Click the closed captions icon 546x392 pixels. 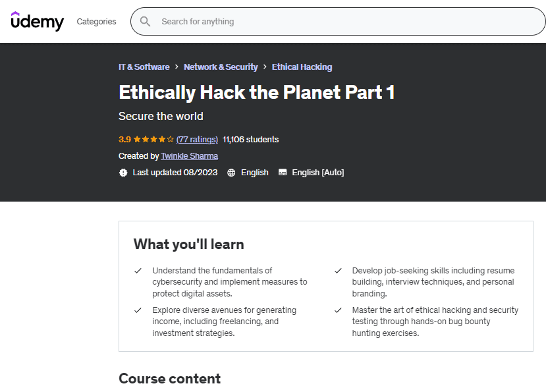(x=283, y=173)
